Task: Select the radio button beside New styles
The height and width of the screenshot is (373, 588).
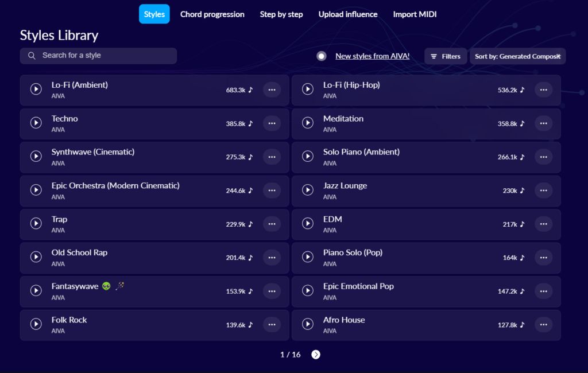Action: [322, 56]
